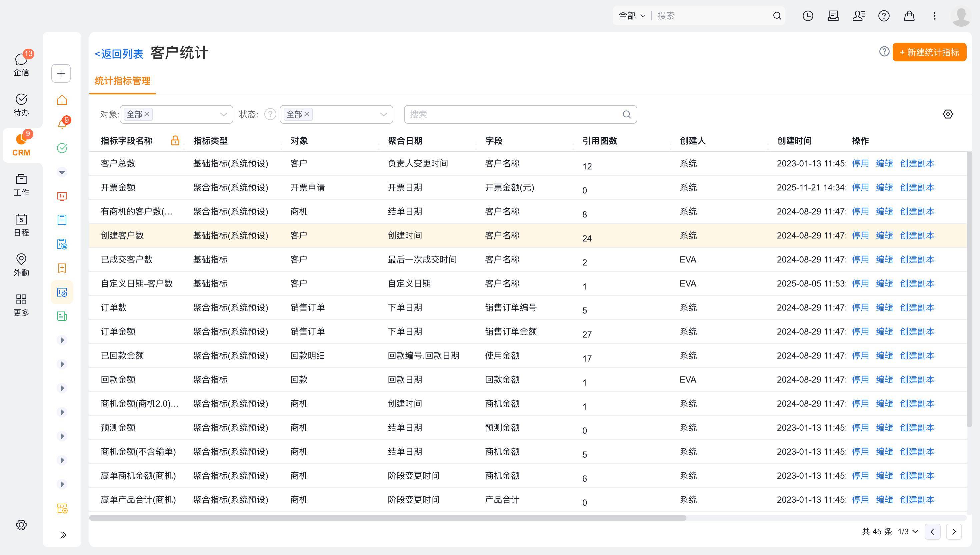The width and height of the screenshot is (980, 555).
Task: Click the plus add button in secondary sidebar
Action: click(61, 74)
